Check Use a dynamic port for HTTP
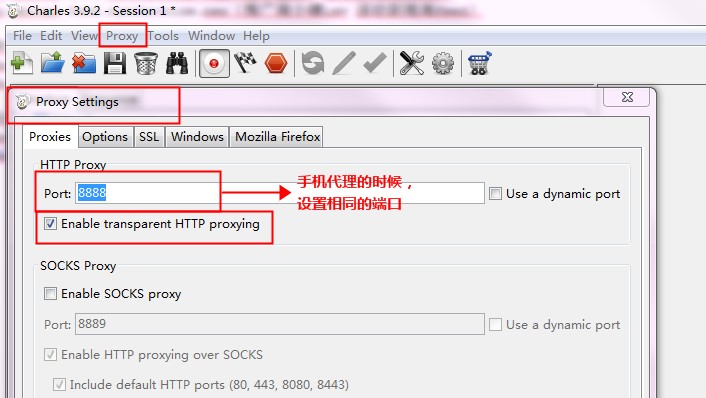The image size is (706, 398). (x=495, y=194)
